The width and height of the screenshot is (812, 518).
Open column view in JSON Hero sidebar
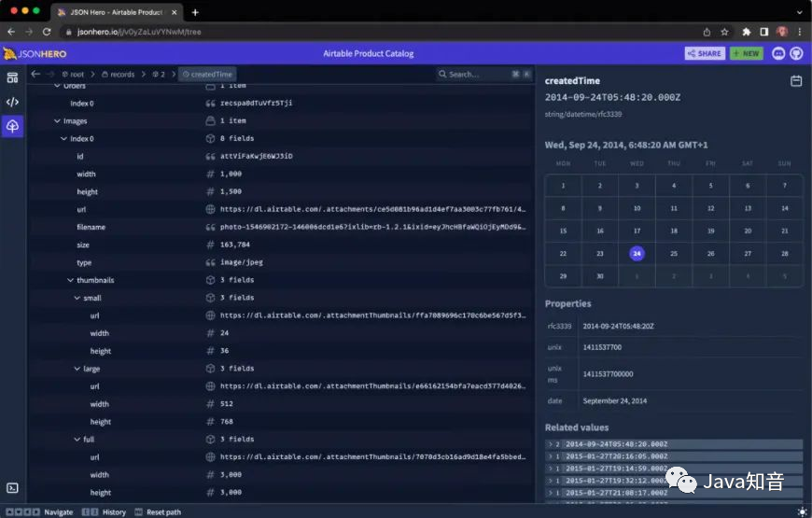[x=12, y=78]
